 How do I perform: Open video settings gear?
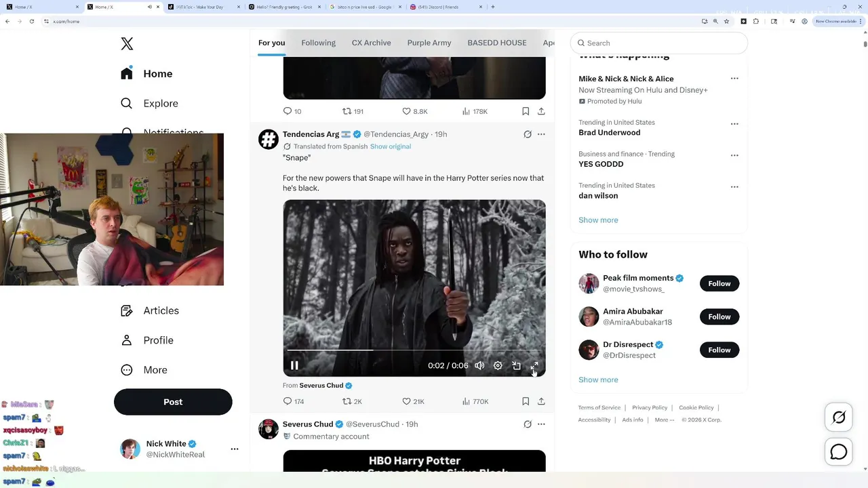498,365
